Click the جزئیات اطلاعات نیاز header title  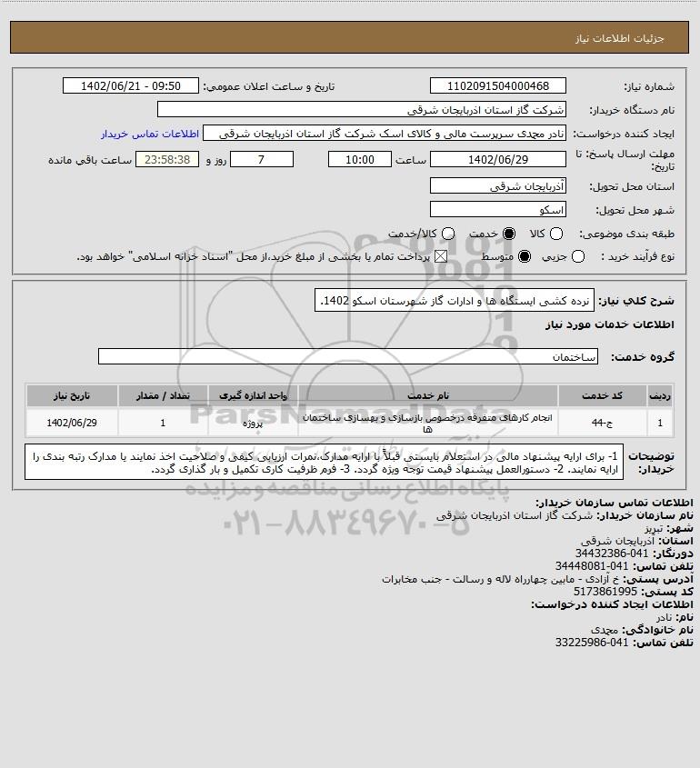[x=619, y=38]
